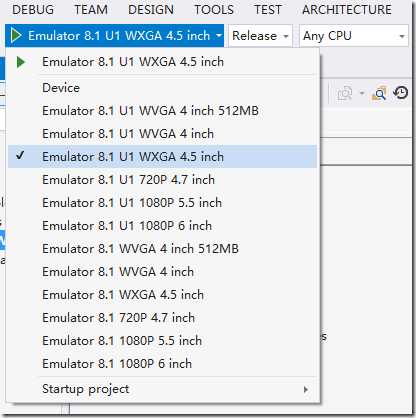Choose Emulator 8.1 WXGA 4.5 inch
Viewport: 416px width, 418px height.
click(162, 295)
